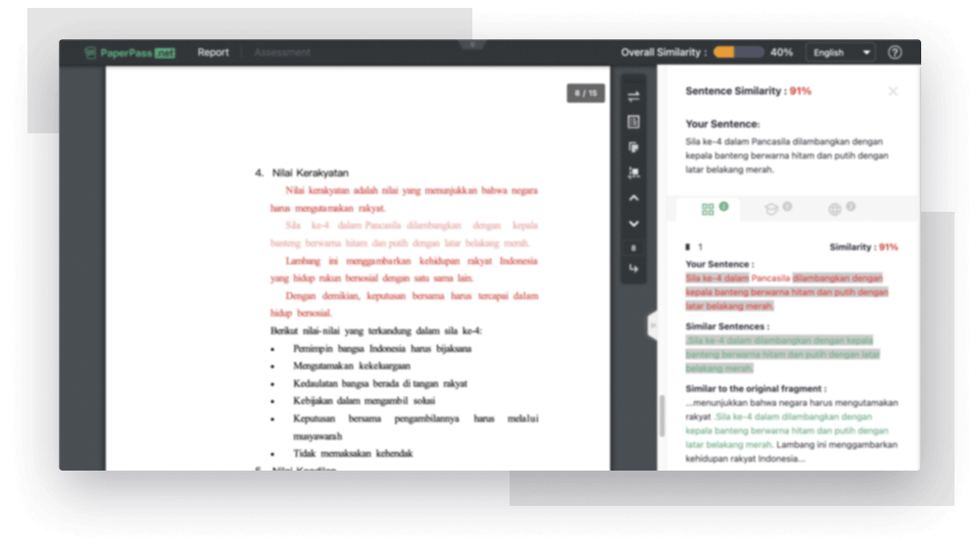Click the jump-to-page arrow icon
The image size is (980, 549).
point(633,269)
